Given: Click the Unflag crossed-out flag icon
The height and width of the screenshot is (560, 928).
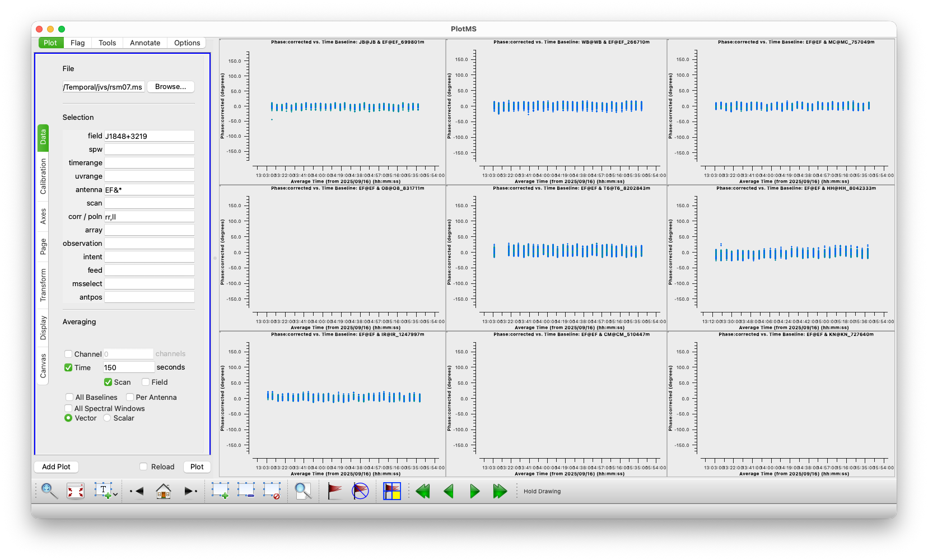Looking at the screenshot, I should [x=360, y=491].
